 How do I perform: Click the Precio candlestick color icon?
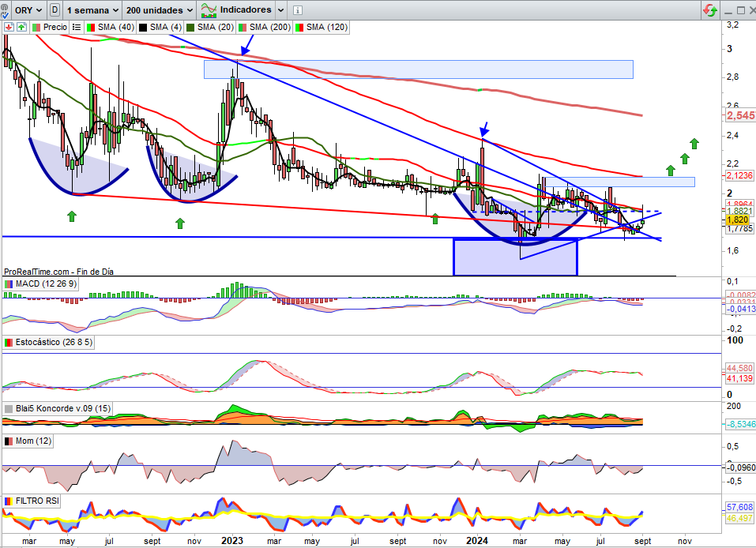36,28
